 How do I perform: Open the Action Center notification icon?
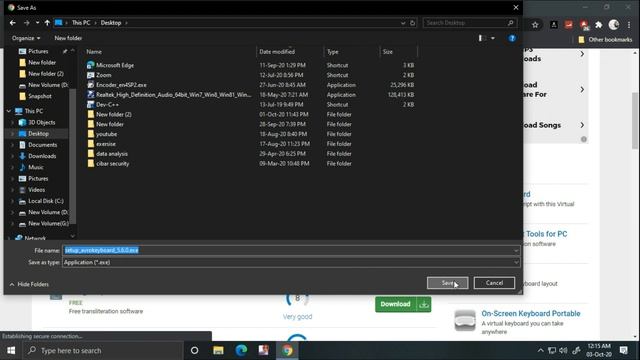(x=624, y=351)
